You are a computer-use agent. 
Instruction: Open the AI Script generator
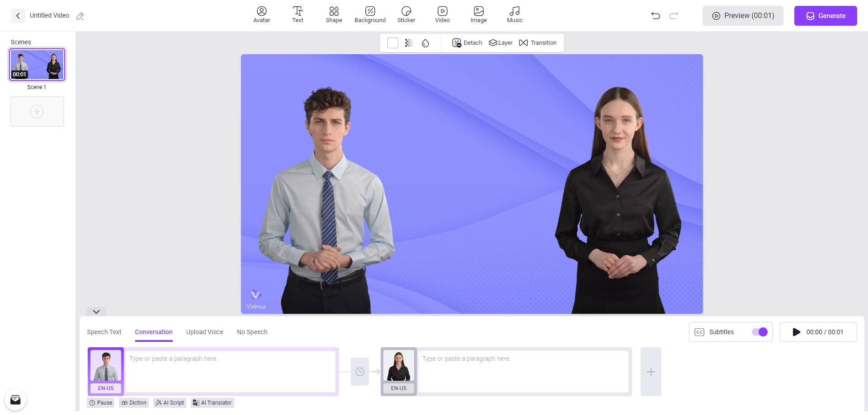point(170,403)
